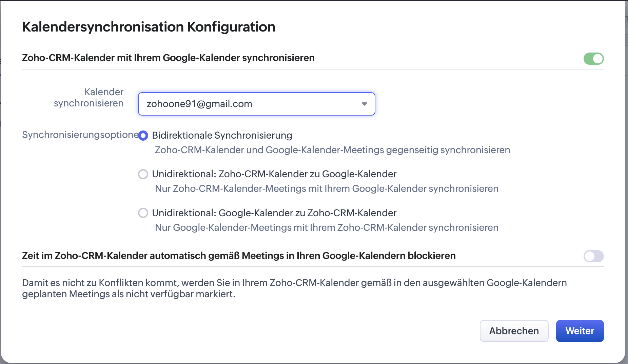Click 'Nur Google-Kalender-Meetings mit Ihrem Zoho-CRM-Kalender synchronisieren' text

(x=327, y=227)
